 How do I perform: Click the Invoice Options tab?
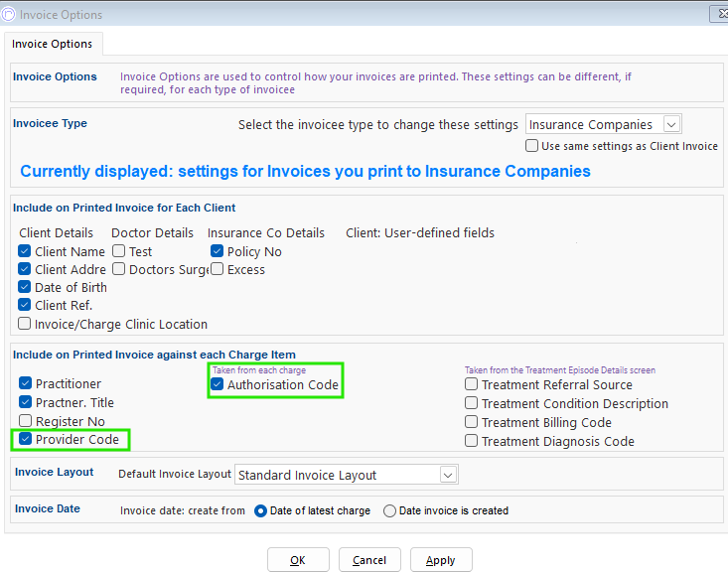coord(52,44)
